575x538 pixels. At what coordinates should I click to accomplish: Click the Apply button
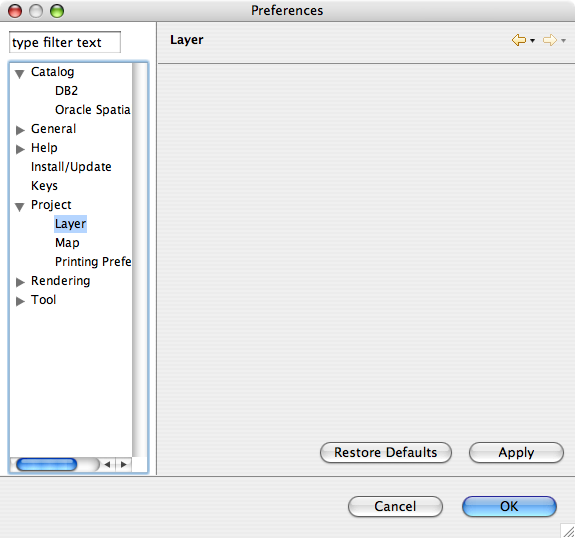(516, 453)
